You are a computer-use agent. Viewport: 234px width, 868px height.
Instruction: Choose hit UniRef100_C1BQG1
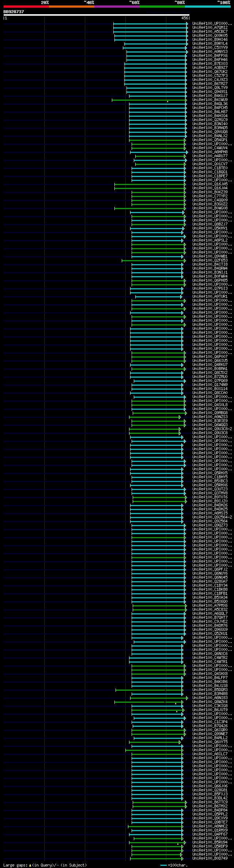(x=210, y=172)
